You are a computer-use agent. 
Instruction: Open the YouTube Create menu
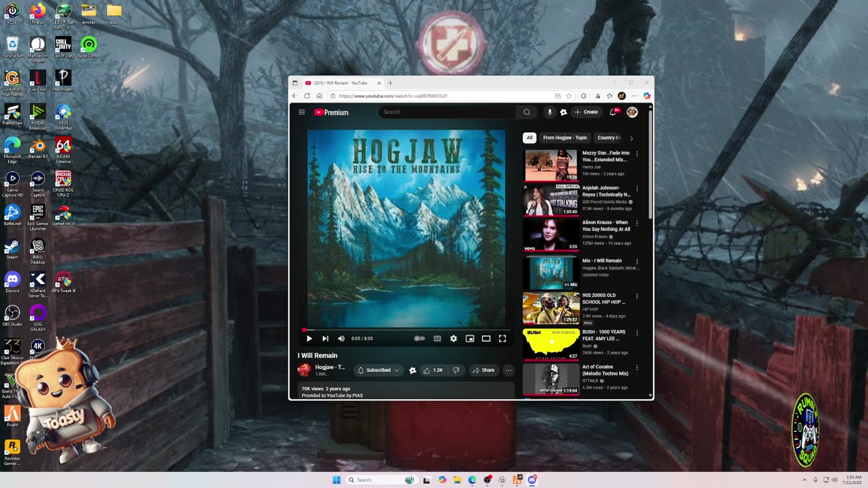coord(587,112)
